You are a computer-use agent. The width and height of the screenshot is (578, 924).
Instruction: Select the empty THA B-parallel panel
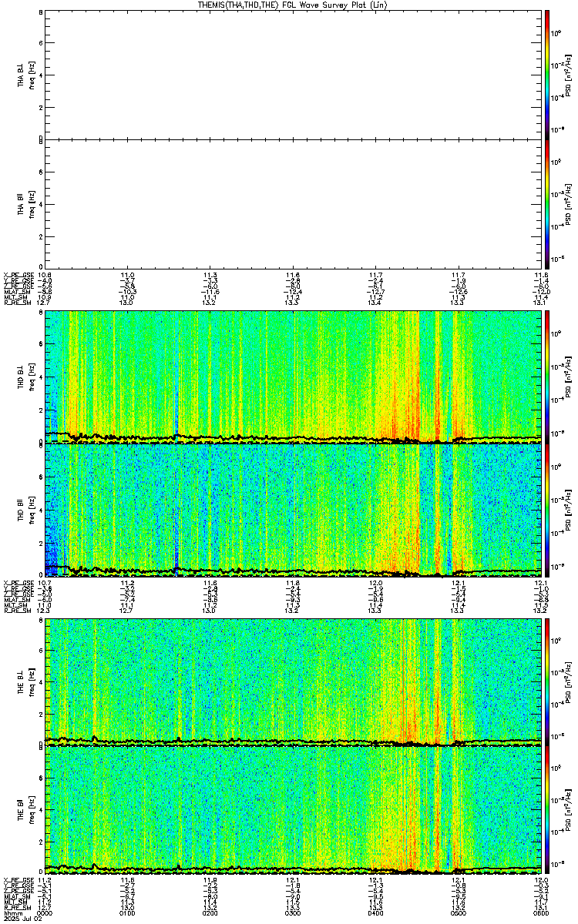pyautogui.click(x=293, y=203)
